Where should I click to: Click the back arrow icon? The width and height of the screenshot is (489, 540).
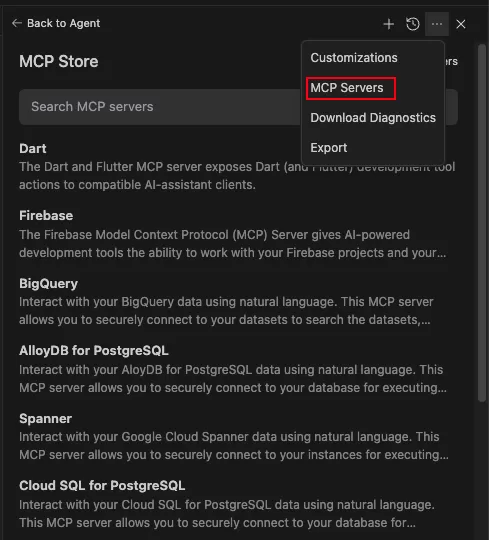(x=16, y=23)
